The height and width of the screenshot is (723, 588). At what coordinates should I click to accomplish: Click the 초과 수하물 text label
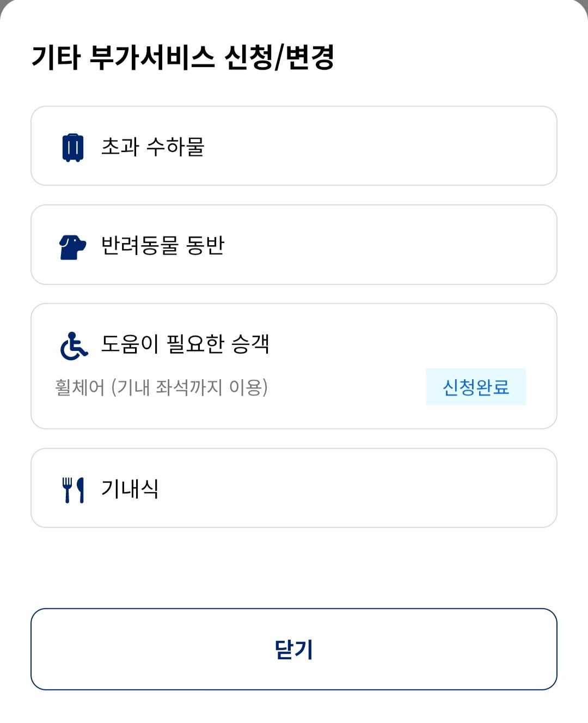[x=152, y=147]
